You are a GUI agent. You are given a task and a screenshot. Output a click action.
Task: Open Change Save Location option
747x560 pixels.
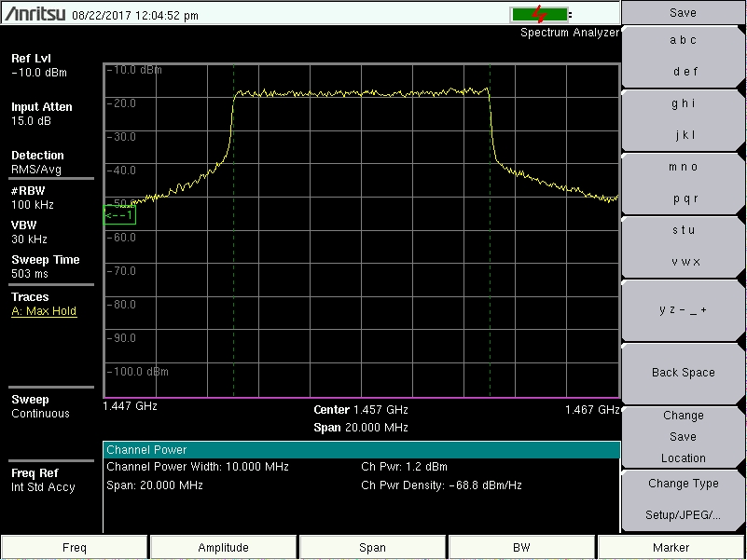[683, 437]
